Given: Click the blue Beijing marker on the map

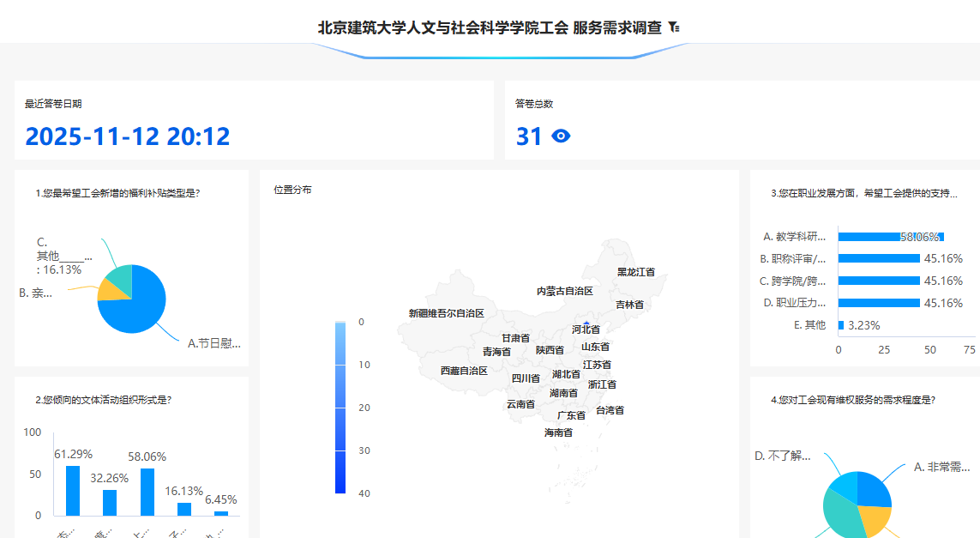Looking at the screenshot, I should (x=586, y=323).
